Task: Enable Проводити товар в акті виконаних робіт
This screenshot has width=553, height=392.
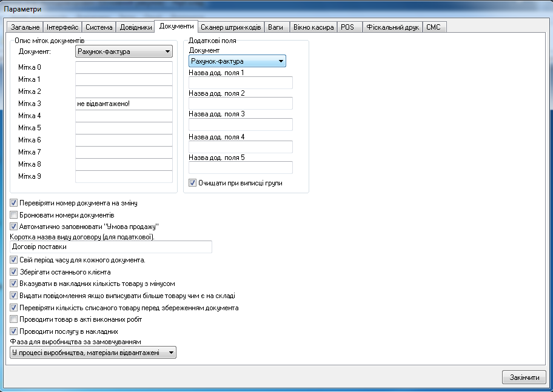Action: (x=14, y=319)
